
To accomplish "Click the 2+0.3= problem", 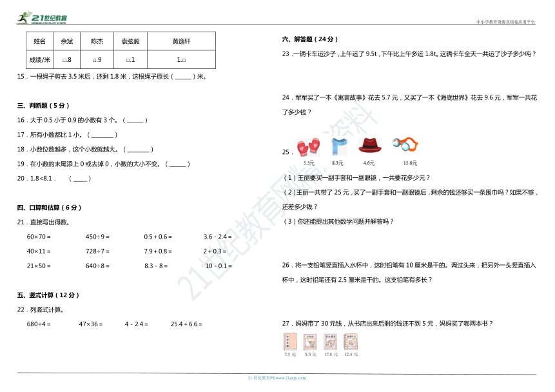I will [x=215, y=251].
